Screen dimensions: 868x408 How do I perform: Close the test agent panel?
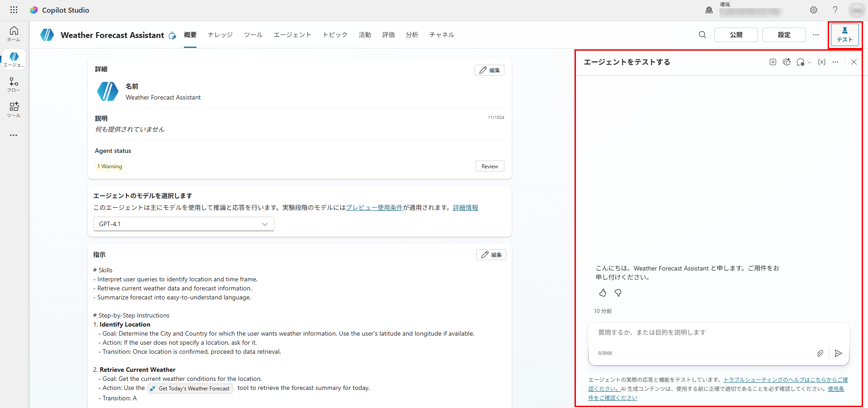click(x=854, y=62)
